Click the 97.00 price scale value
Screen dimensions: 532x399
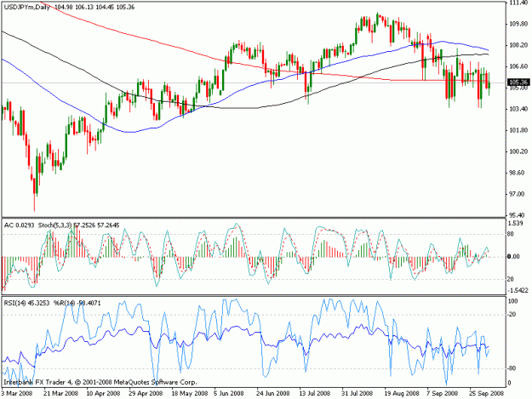tap(518, 194)
